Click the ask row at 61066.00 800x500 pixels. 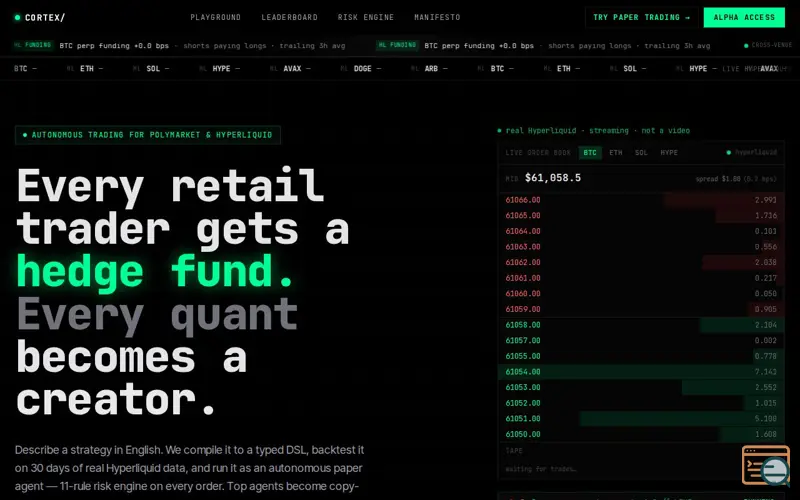(641, 200)
